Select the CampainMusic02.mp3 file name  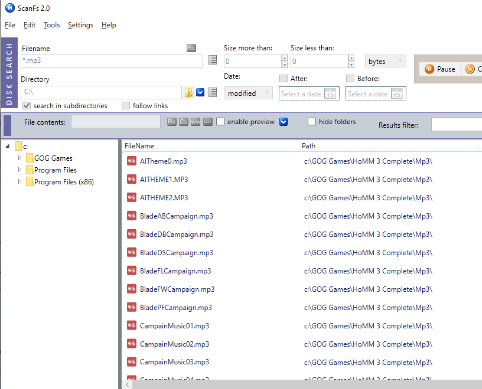[x=174, y=344]
